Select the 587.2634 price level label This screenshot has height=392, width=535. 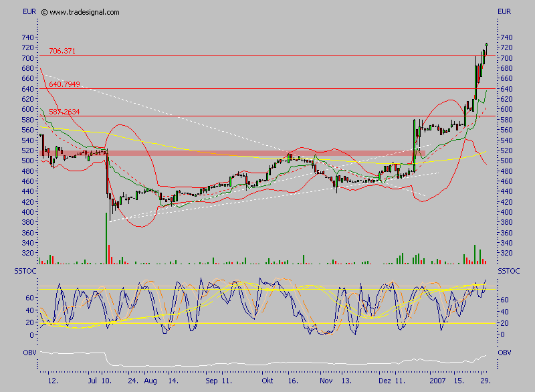tap(64, 112)
